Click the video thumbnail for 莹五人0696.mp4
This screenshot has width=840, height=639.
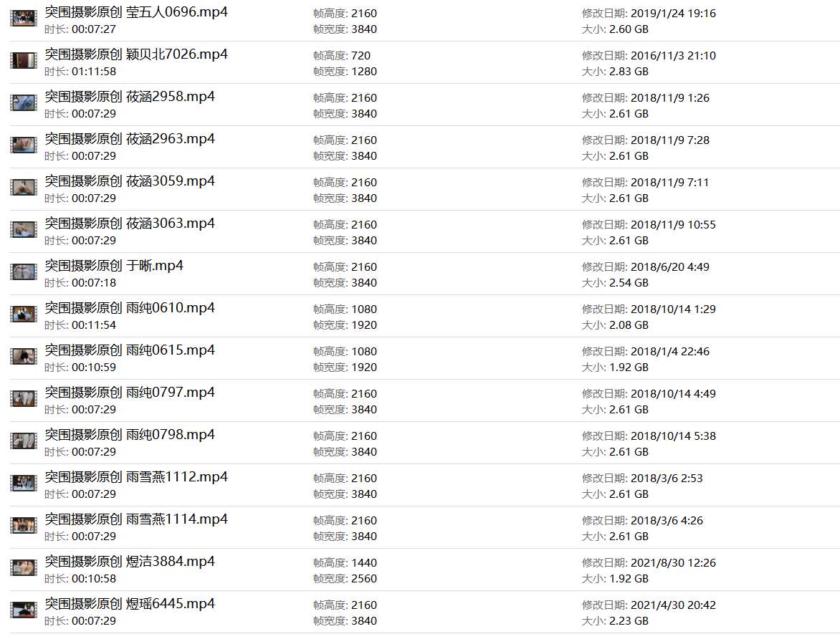[23, 19]
